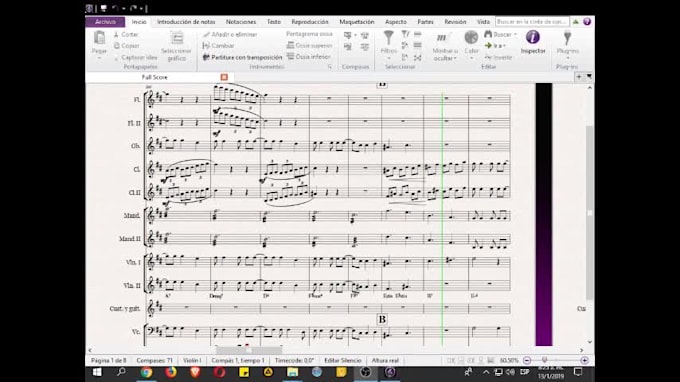Click the horizontal scrollbar thumb
This screenshot has height=382, width=680.
[248, 350]
